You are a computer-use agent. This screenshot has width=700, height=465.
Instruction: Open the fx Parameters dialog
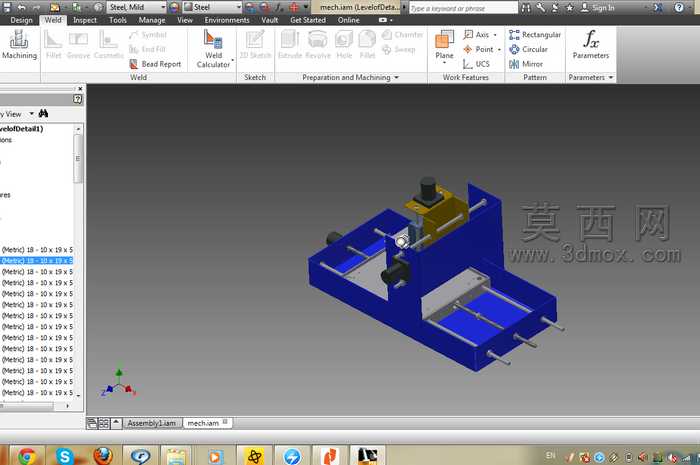click(591, 45)
